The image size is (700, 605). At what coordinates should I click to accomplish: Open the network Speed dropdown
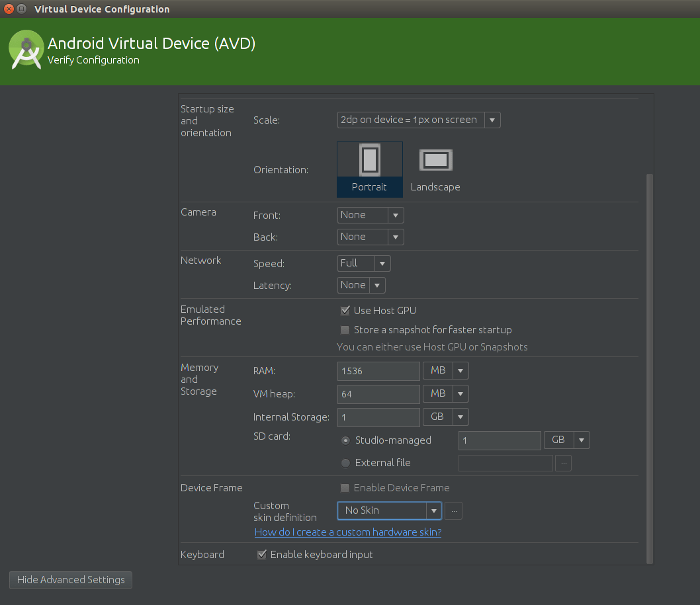(x=364, y=263)
